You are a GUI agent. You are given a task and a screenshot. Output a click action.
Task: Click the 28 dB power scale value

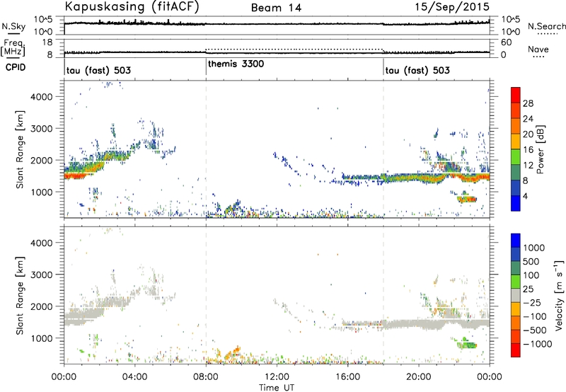click(528, 103)
